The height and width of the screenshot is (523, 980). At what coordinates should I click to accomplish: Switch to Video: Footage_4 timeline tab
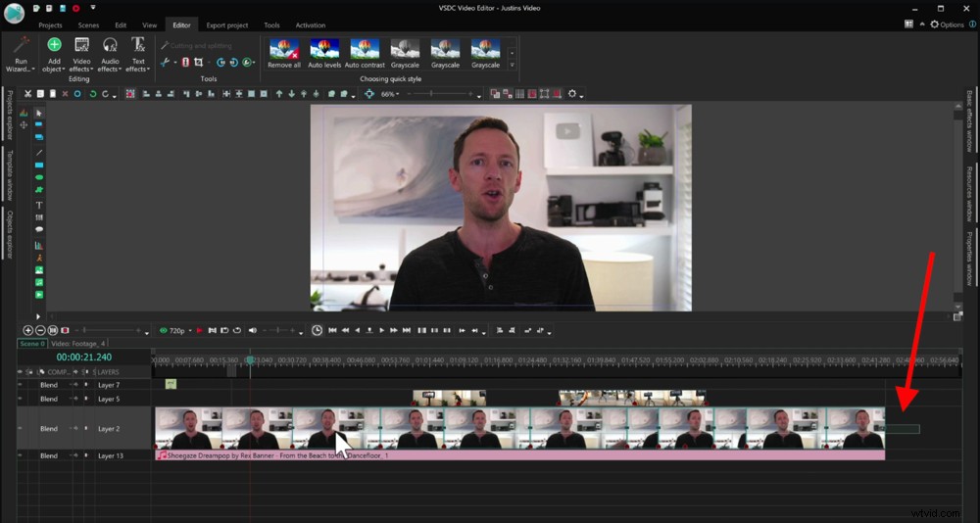[x=78, y=344]
